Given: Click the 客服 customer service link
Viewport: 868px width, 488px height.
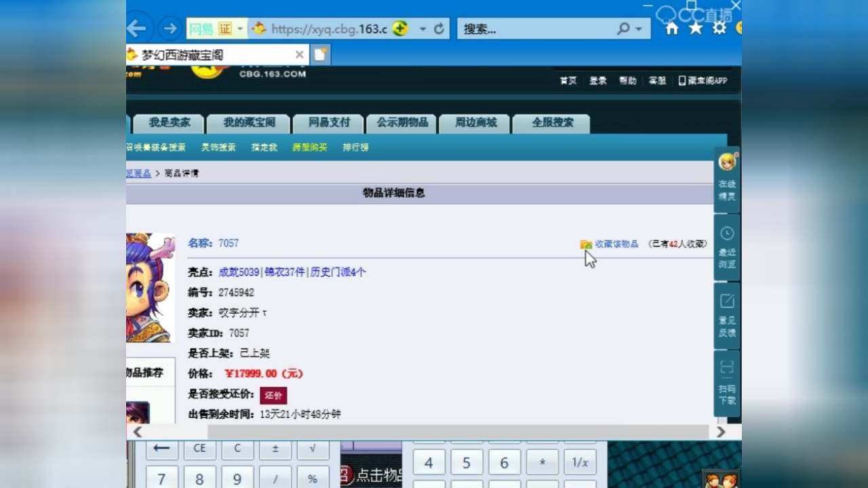Looking at the screenshot, I should (657, 81).
